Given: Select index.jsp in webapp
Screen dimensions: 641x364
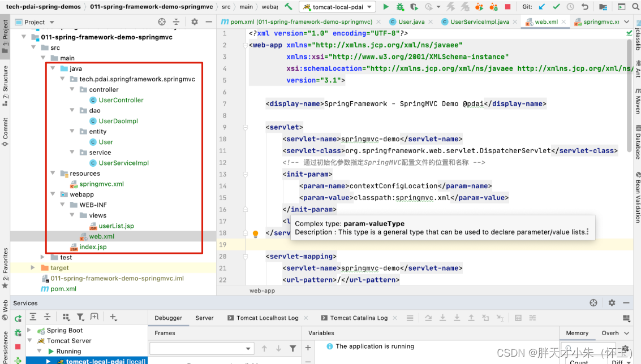Looking at the screenshot, I should pos(93,247).
